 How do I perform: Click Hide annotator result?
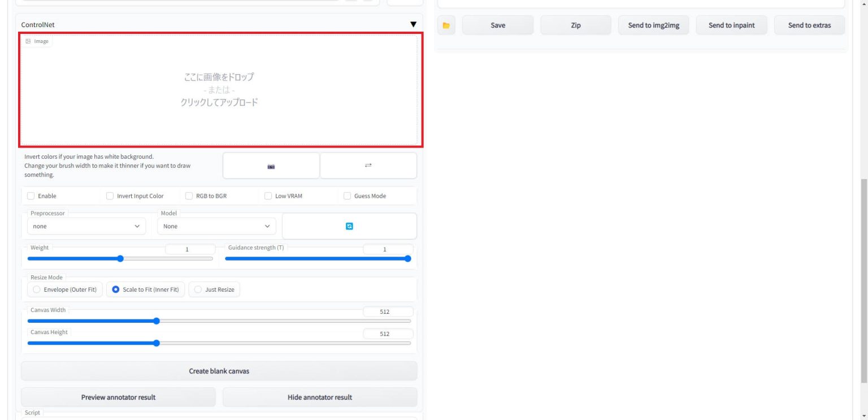(x=320, y=397)
